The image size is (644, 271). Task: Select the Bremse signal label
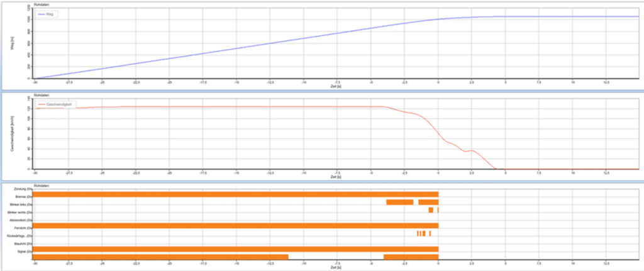24,197
